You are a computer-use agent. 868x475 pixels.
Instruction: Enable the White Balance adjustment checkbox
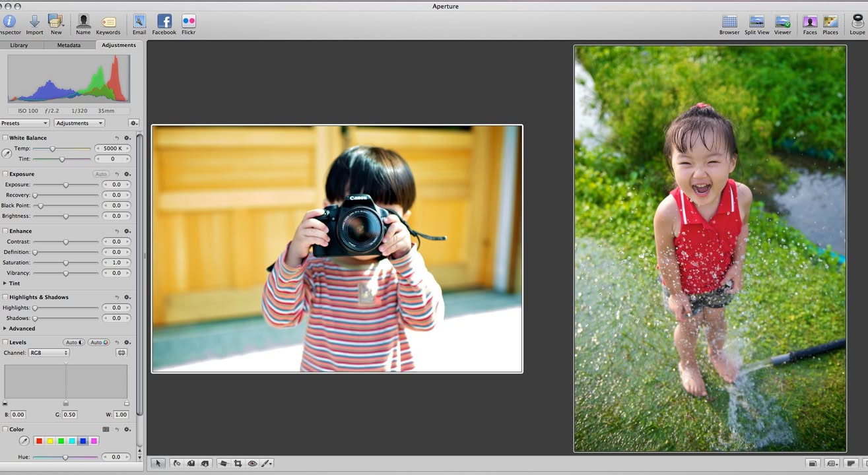[x=5, y=138]
